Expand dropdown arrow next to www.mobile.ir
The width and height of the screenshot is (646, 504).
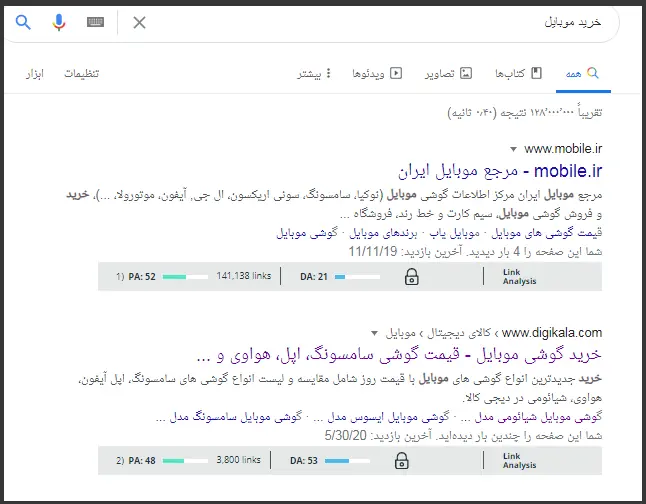[x=513, y=149]
